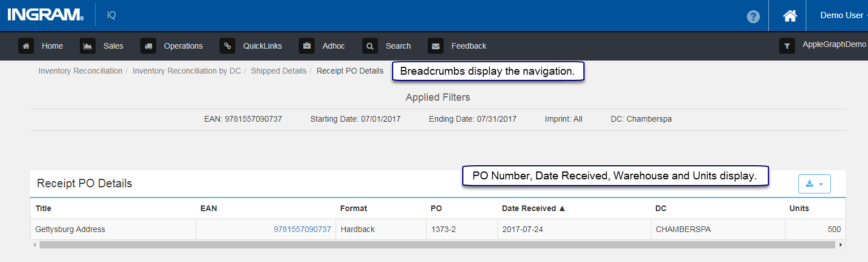Click the DC: Chamberspa filter text
This screenshot has width=868, height=262.
641,119
